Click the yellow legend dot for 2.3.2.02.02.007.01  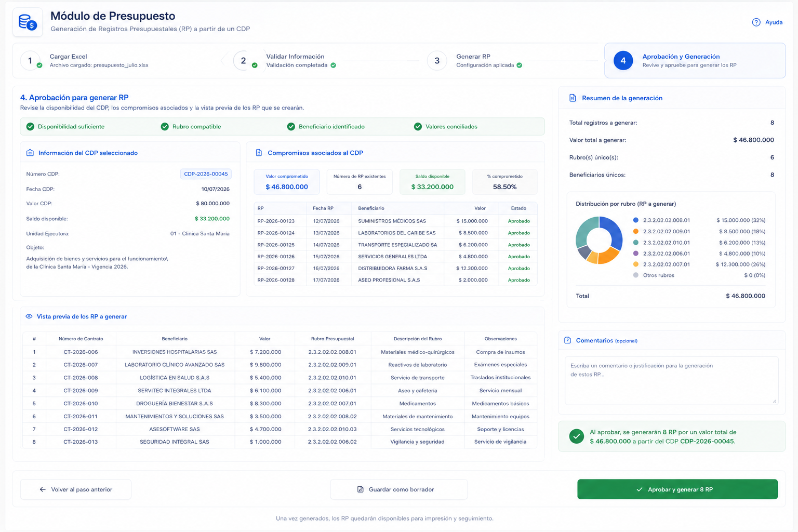(x=636, y=264)
